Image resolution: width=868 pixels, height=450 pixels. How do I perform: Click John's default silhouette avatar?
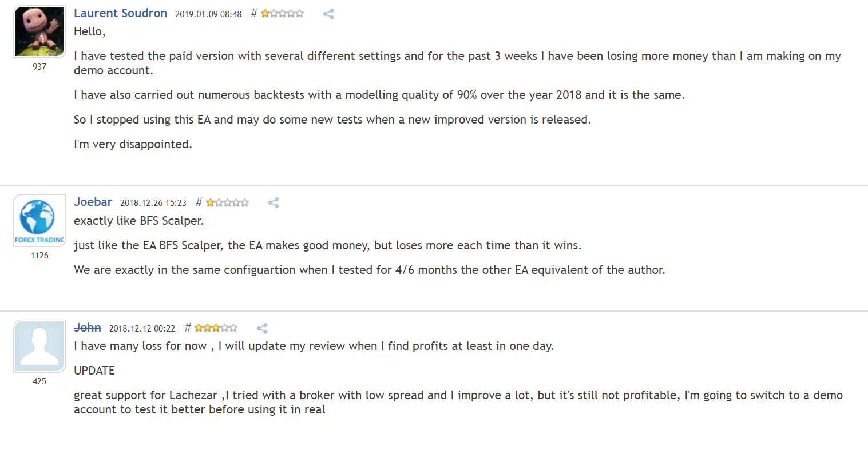39,347
